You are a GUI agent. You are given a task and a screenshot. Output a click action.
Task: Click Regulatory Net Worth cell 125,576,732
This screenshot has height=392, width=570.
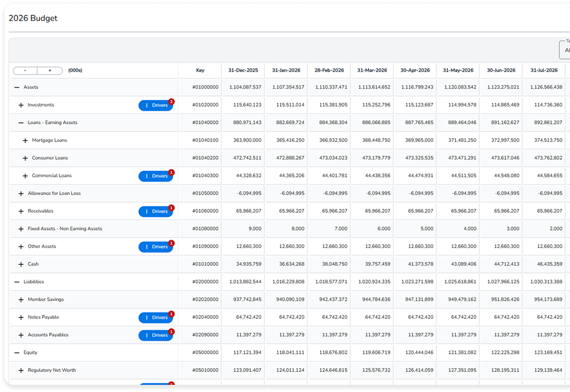[x=376, y=370]
